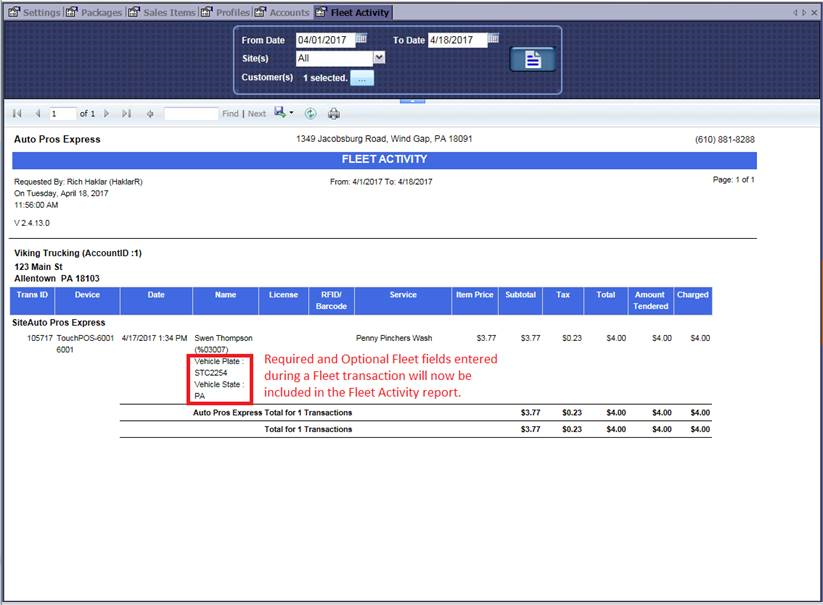This screenshot has height=605, width=823.
Task: Go back to parent report
Action: [x=150, y=113]
